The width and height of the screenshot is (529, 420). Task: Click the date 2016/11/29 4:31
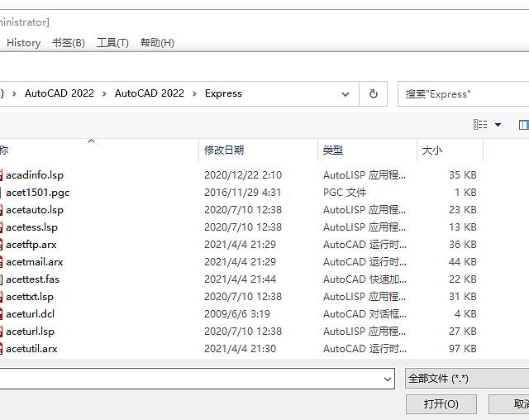tap(242, 193)
